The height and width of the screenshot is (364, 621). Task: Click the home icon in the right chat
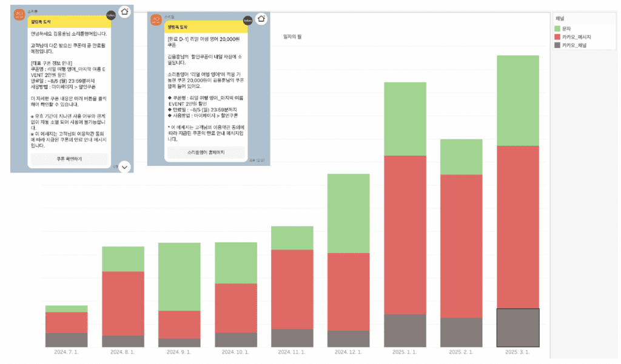tap(261, 18)
